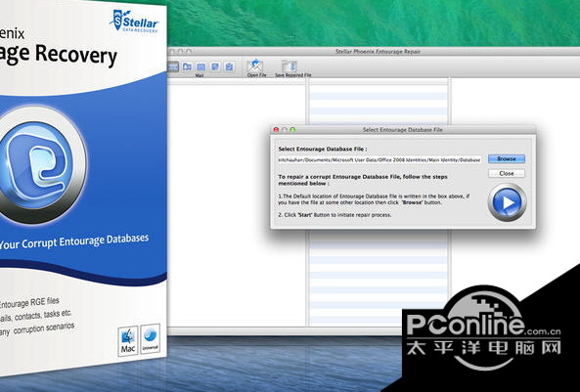Image resolution: width=580 pixels, height=392 pixels.
Task: Click the Save Repaired File icon
Action: [290, 65]
